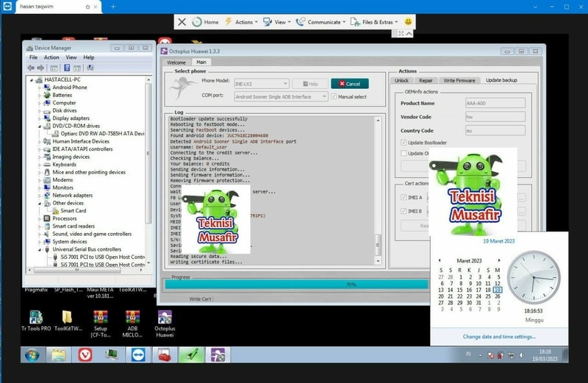Toggle fullscreen icon under the TeamViewer toolbar
The height and width of the screenshot is (383, 588).
click(401, 33)
